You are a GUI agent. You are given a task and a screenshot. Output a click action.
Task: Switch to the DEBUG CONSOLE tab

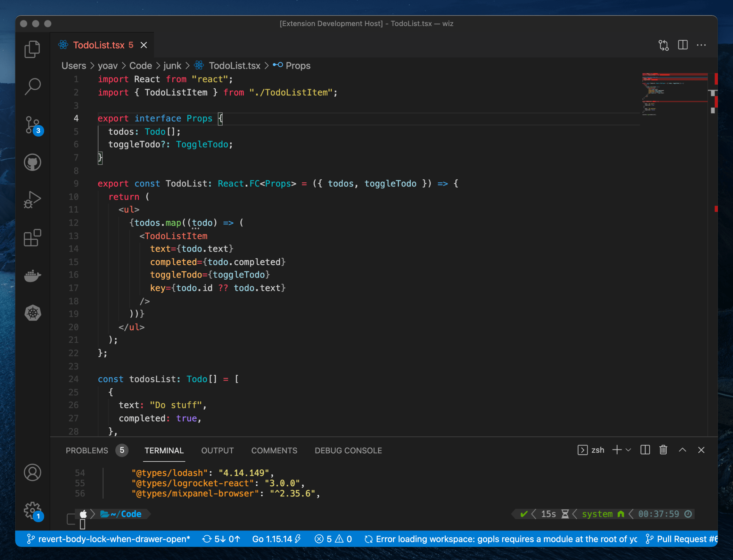coord(348,451)
